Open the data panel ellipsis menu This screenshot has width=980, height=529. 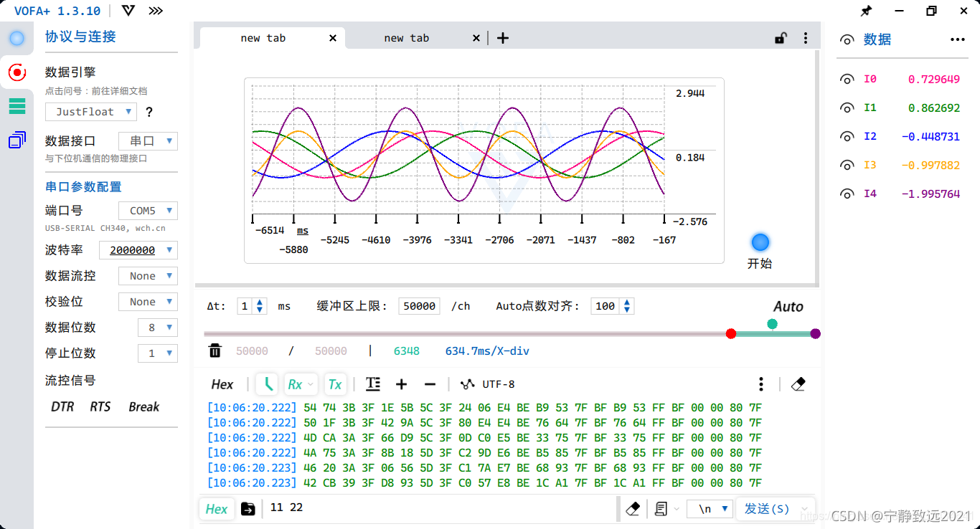click(x=958, y=39)
